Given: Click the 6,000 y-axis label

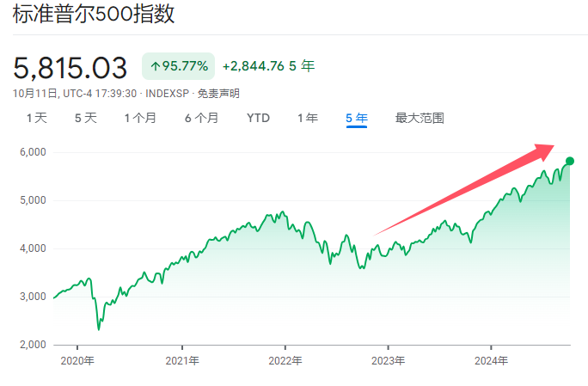Looking at the screenshot, I should click(33, 152).
